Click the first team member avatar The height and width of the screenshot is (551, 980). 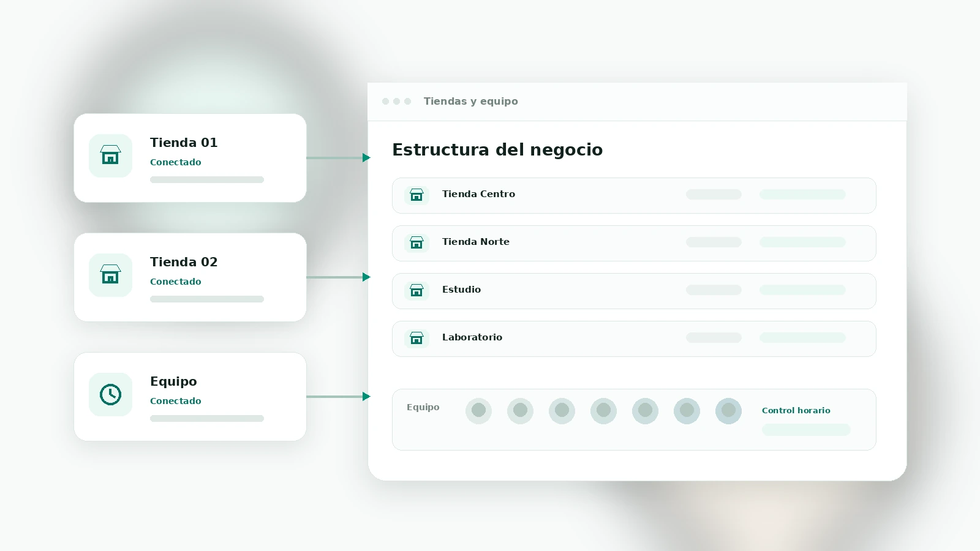point(478,411)
